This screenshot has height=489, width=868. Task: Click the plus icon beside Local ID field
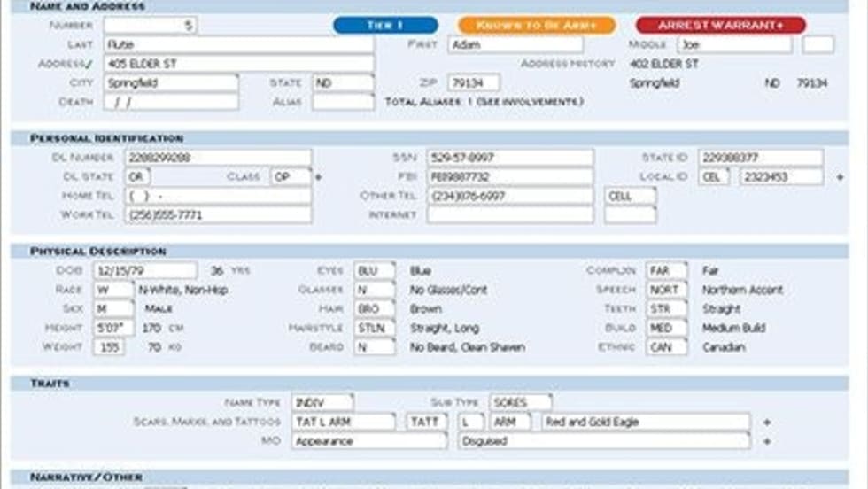pyautogui.click(x=840, y=177)
